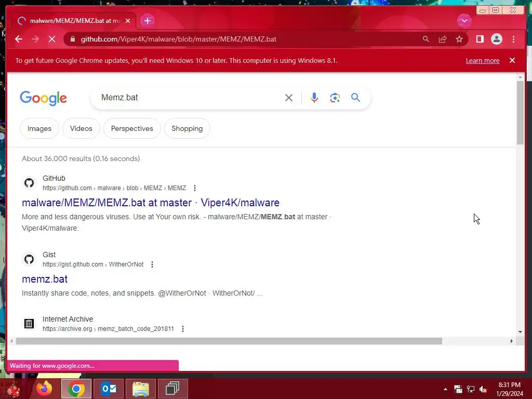The height and width of the screenshot is (399, 532).
Task: Click the horizontal scrollbar thumb
Action: (229, 341)
